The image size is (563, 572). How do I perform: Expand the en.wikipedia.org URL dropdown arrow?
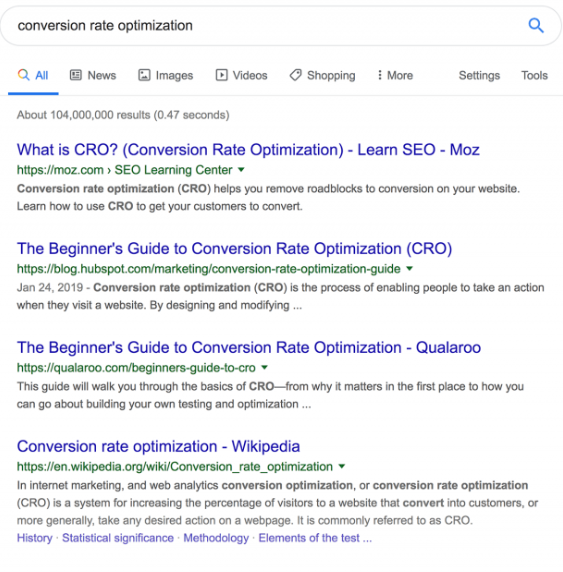coord(342,466)
